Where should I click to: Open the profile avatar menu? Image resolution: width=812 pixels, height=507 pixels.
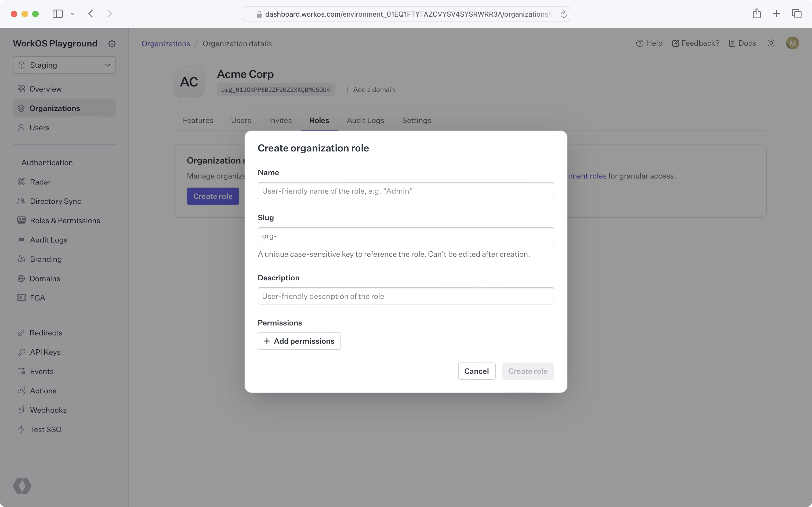tap(792, 43)
